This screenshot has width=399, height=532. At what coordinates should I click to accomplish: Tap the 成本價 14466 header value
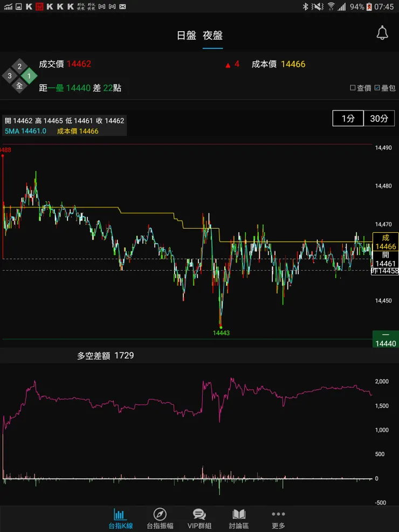tap(293, 64)
